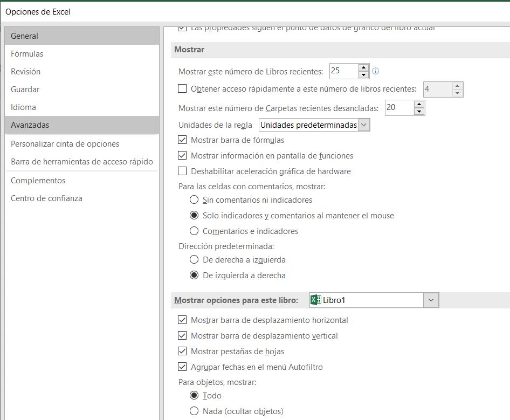Screen dimensions: 510x420
Task: Click the 'Dirección predeterminada:' label
Action: (x=226, y=246)
